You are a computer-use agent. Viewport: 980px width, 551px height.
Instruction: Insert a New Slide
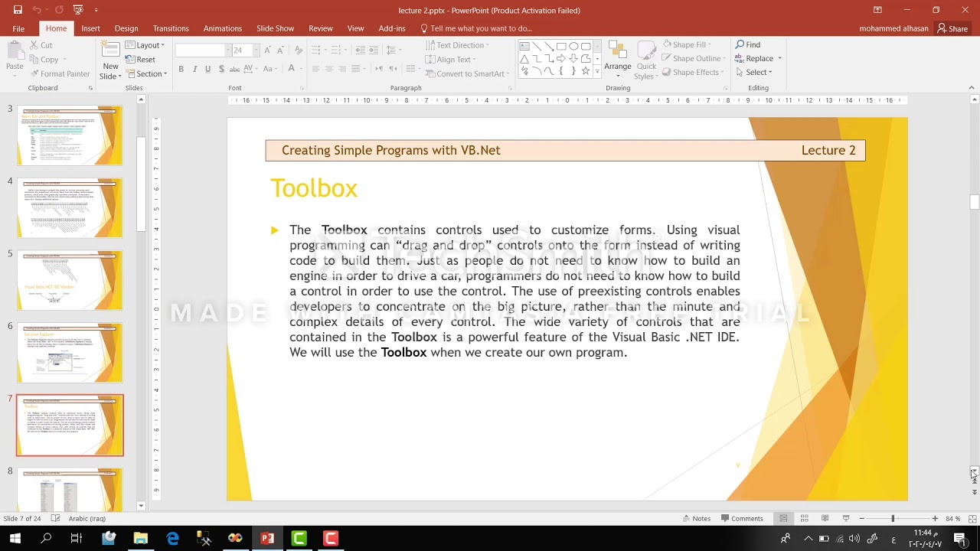pos(111,60)
